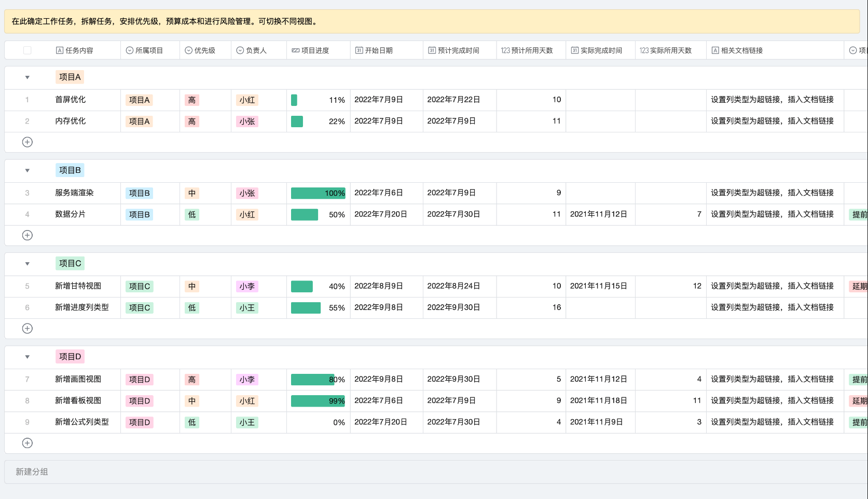
Task: Click the 新建分组 button
Action: 32,471
